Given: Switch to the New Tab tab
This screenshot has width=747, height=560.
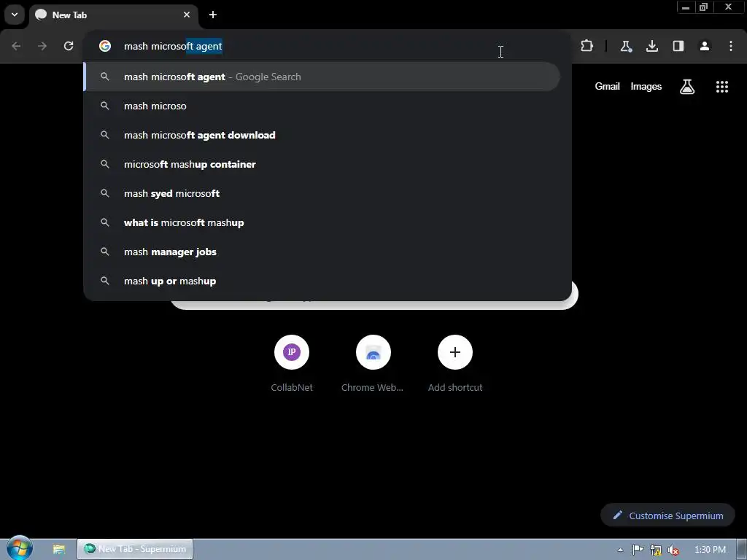Looking at the screenshot, I should [113, 15].
